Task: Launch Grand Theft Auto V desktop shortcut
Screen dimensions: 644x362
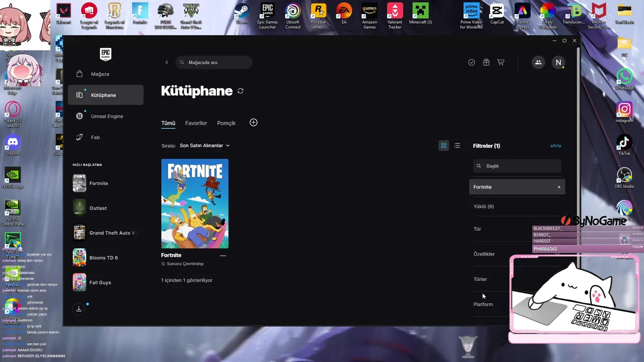Action: click(x=191, y=15)
